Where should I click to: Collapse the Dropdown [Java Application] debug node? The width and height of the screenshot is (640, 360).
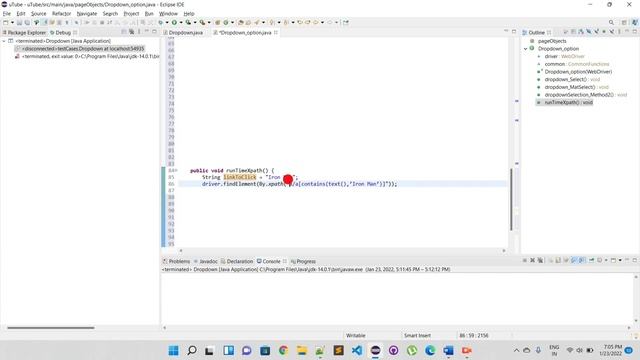coord(4,41)
